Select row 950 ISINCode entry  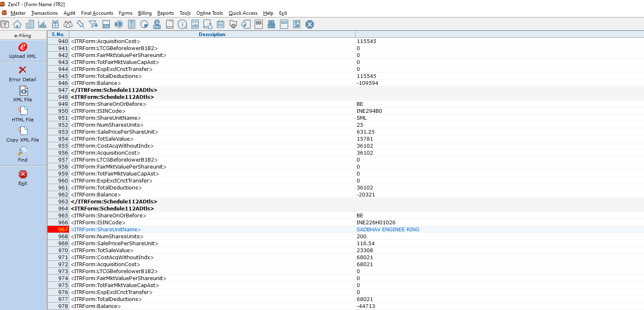(98, 111)
